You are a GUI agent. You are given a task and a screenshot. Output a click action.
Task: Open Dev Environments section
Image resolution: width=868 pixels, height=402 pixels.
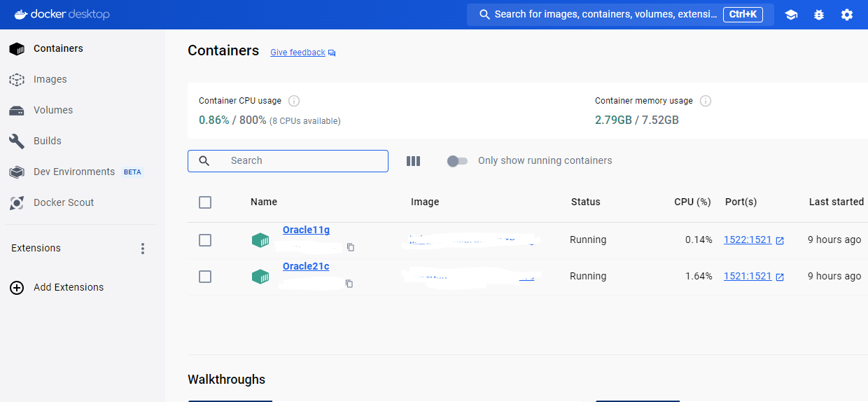pos(83,172)
